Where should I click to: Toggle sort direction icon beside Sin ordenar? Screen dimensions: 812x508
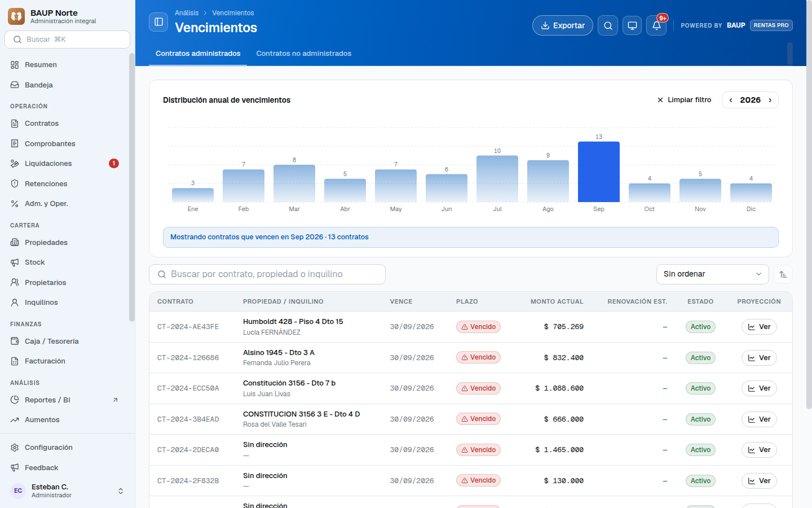[783, 274]
